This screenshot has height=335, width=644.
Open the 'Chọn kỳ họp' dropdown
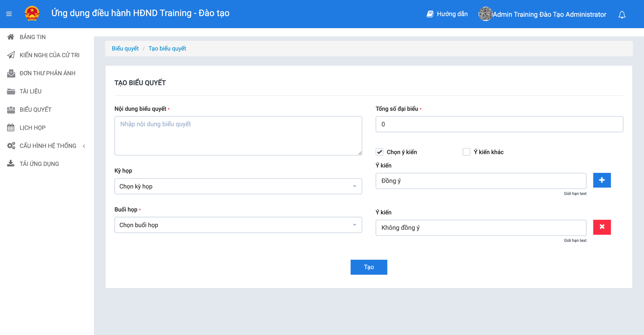(238, 186)
